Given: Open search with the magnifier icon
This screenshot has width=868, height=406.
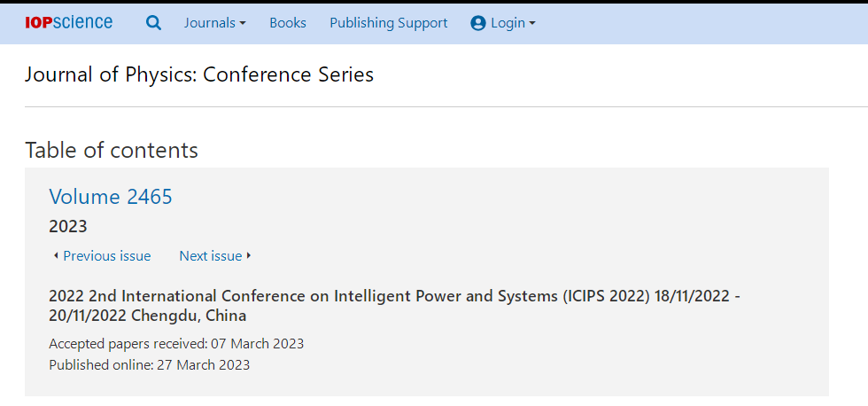Looking at the screenshot, I should [153, 23].
